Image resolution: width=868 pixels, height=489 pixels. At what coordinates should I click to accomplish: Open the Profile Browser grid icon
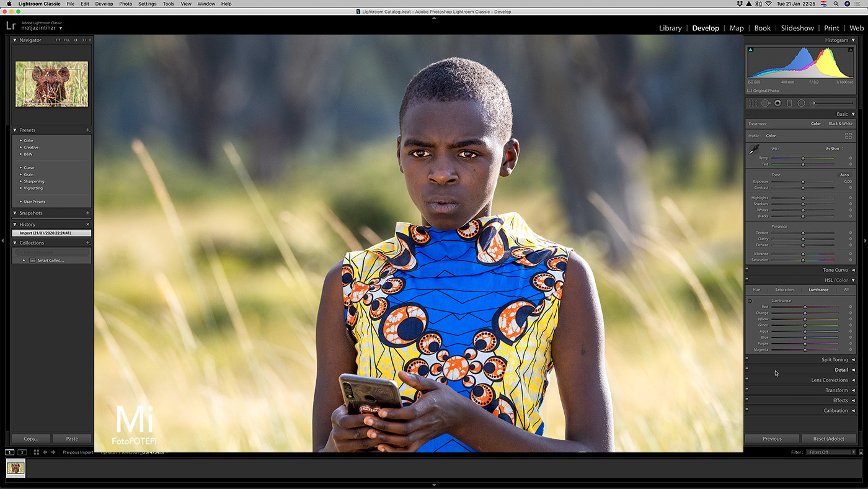[x=848, y=136]
